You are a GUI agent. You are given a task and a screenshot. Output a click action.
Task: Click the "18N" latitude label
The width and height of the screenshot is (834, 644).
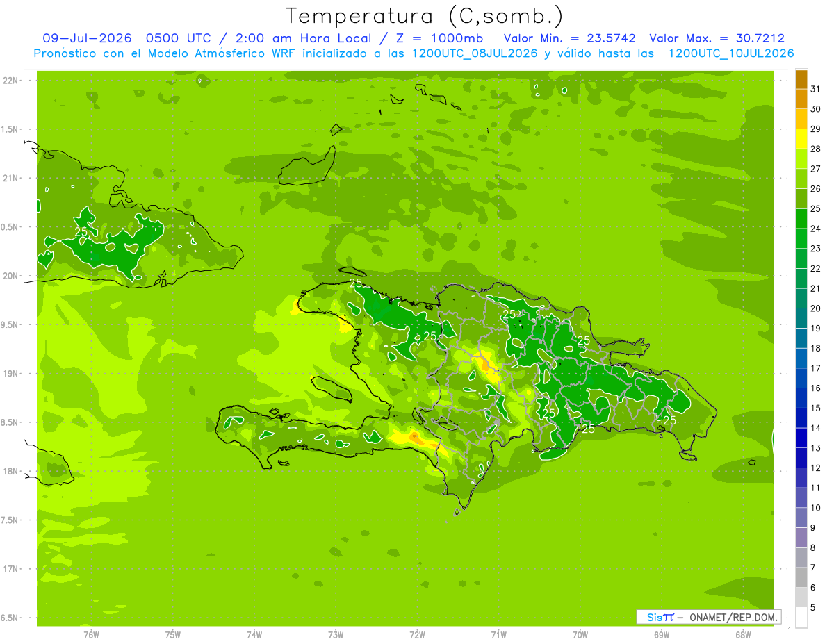pos(11,472)
